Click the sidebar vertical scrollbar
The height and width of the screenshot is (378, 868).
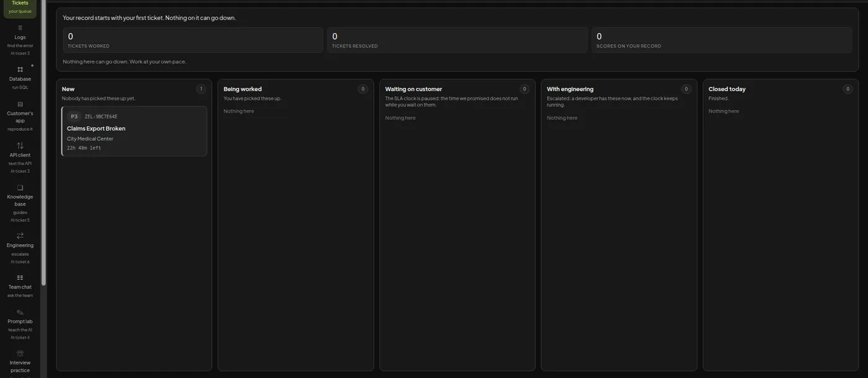[43, 143]
